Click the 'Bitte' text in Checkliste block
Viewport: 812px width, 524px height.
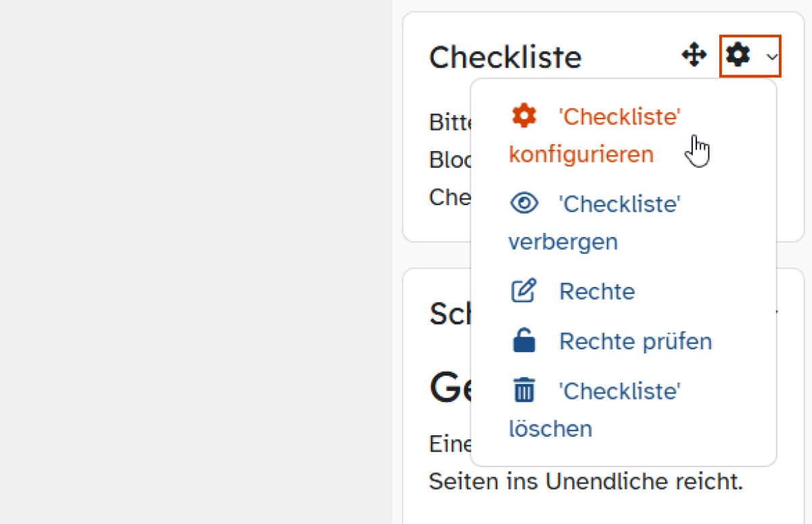tap(450, 123)
